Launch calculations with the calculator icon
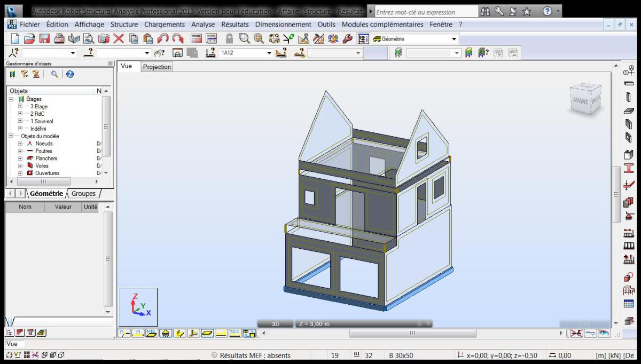The image size is (641, 364). (197, 38)
